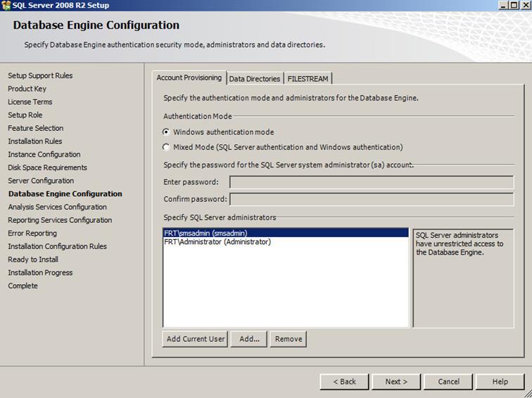The image size is (532, 398).
Task: Go back with the < Back button
Action: [x=344, y=382]
